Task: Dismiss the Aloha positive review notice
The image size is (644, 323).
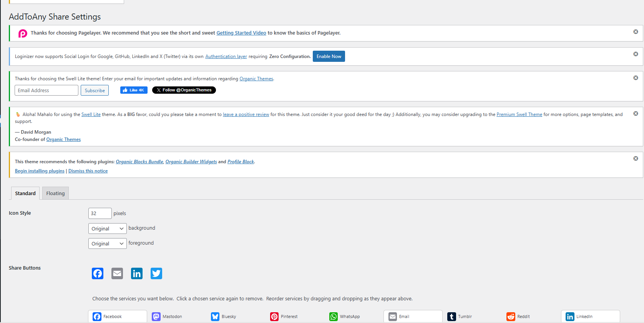Action: point(636,114)
